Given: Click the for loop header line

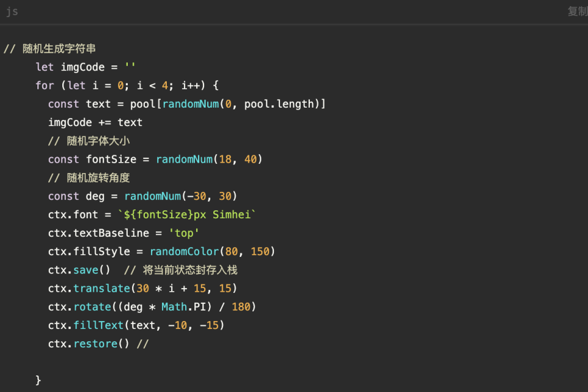Looking at the screenshot, I should click(x=127, y=86).
